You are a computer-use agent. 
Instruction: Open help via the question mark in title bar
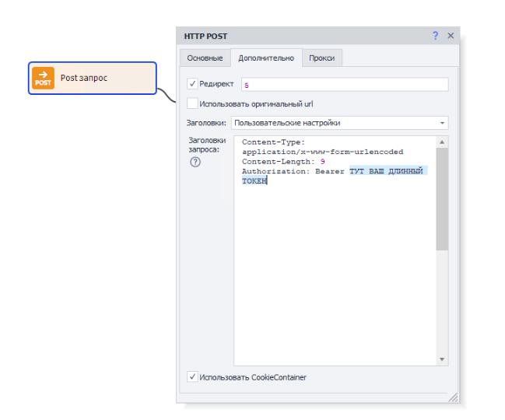tap(435, 36)
